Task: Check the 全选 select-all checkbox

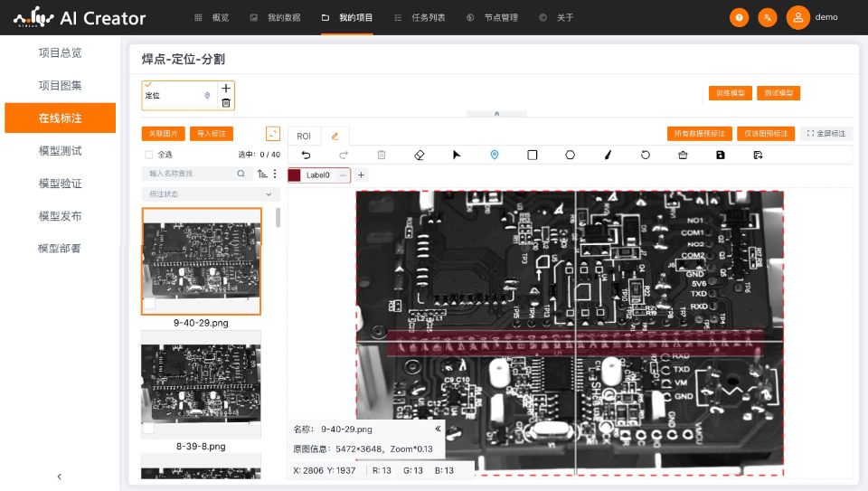Action: tap(149, 155)
